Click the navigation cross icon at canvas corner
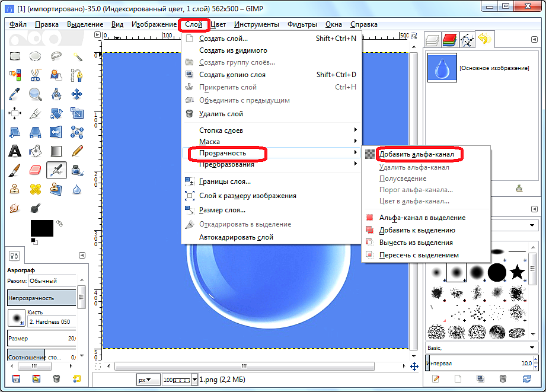The height and width of the screenshot is (392, 546). tap(414, 366)
